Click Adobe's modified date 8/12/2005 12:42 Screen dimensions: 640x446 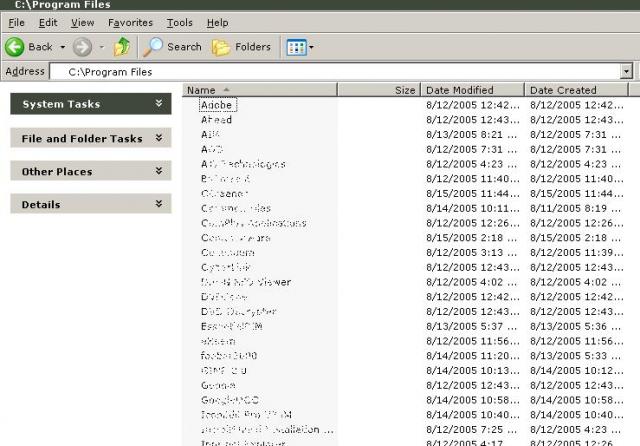coord(473,105)
